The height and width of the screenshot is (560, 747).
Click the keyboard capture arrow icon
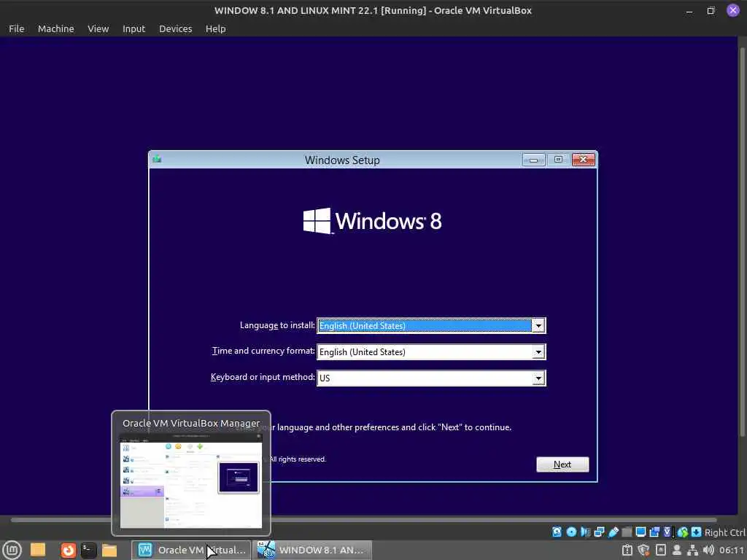pyautogui.click(x=697, y=532)
